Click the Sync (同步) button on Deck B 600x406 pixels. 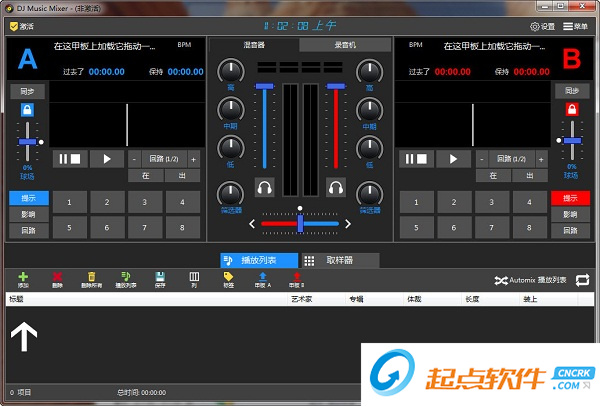(572, 91)
